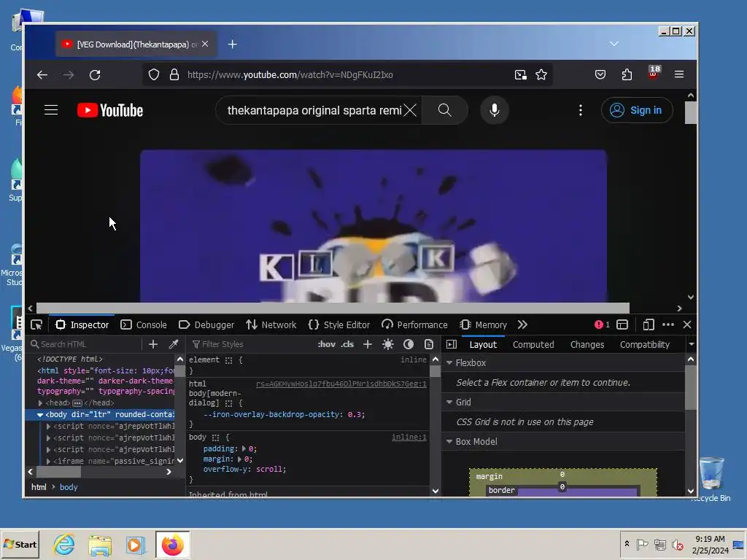Bookmark this page with the star
The height and width of the screenshot is (560, 747).
coord(541,75)
